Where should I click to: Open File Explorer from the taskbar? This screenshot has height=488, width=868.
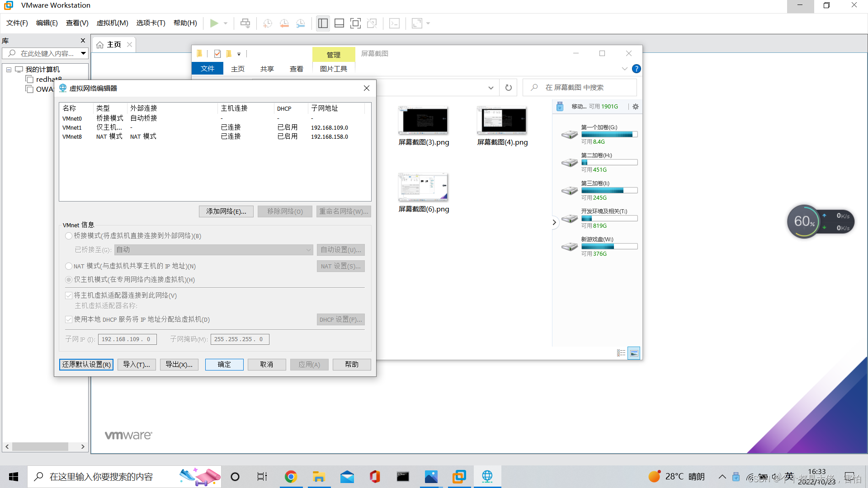pyautogui.click(x=319, y=477)
